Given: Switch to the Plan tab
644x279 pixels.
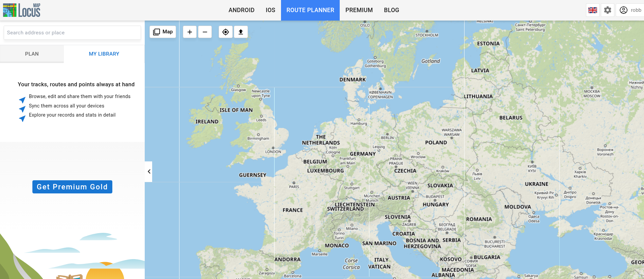Looking at the screenshot, I should [32, 54].
